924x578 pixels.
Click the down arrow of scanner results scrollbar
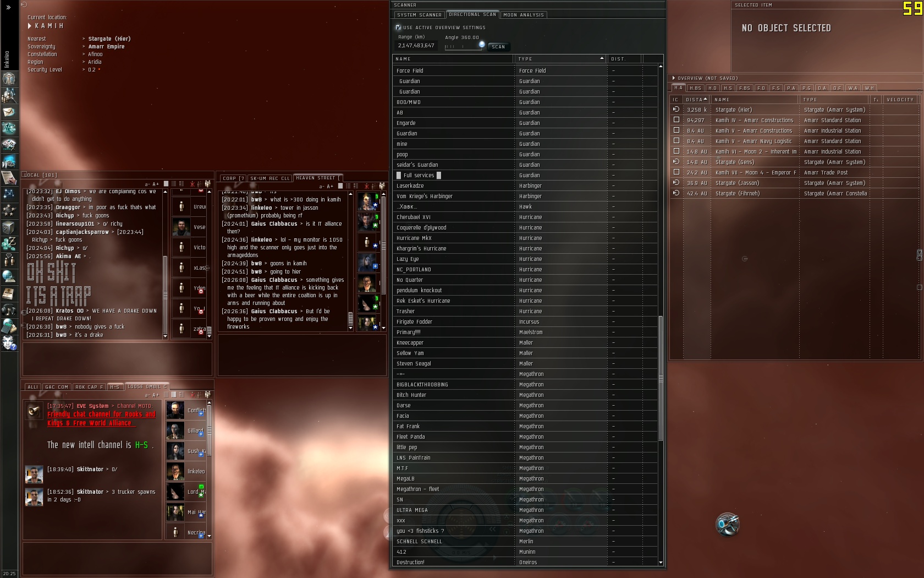[661, 563]
